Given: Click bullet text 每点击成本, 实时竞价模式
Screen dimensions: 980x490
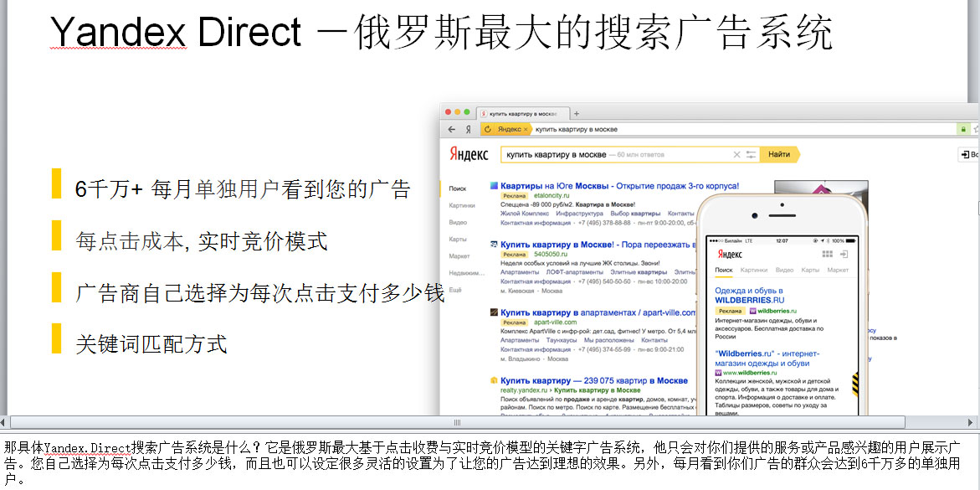Looking at the screenshot, I should pos(201,240).
